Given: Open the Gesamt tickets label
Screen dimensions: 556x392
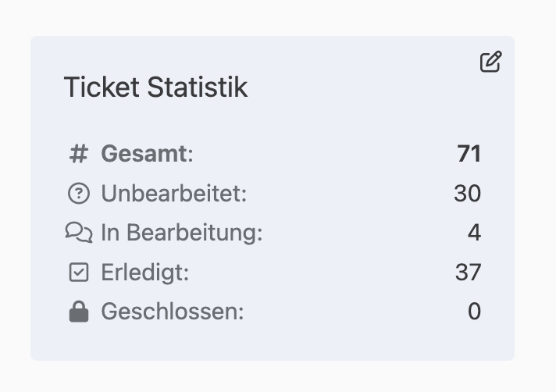Looking at the screenshot, I should [147, 154].
